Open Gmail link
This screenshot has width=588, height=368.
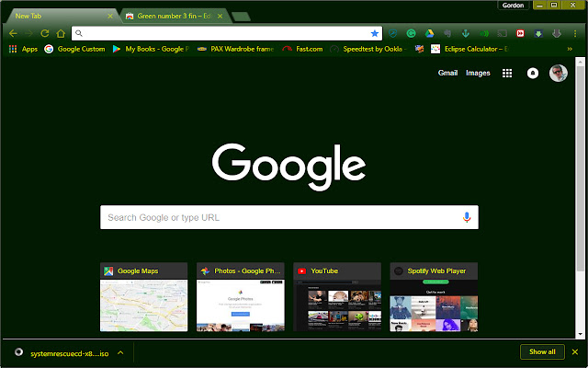447,73
